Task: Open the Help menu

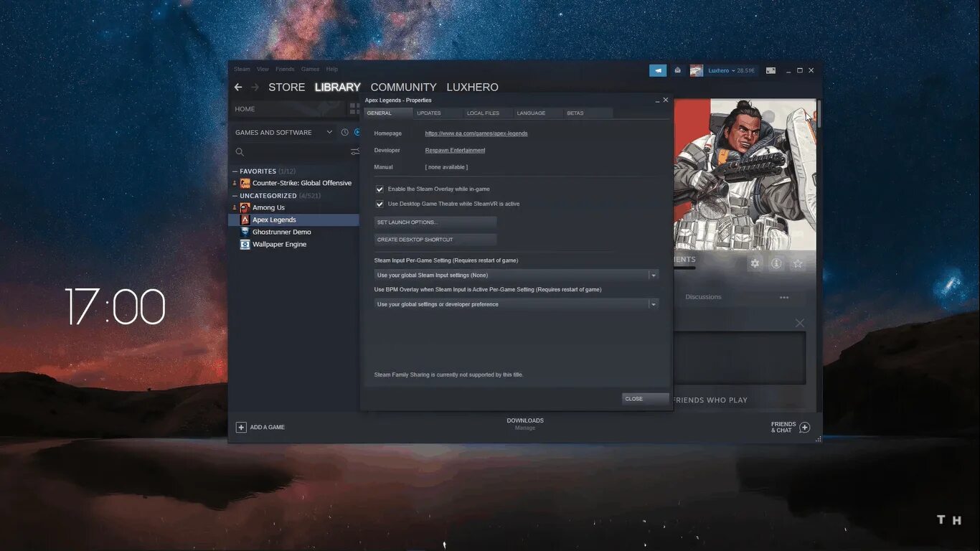Action: [x=331, y=69]
